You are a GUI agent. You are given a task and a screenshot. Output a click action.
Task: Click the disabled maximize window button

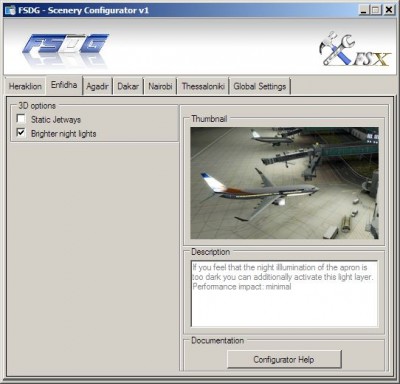(376, 10)
